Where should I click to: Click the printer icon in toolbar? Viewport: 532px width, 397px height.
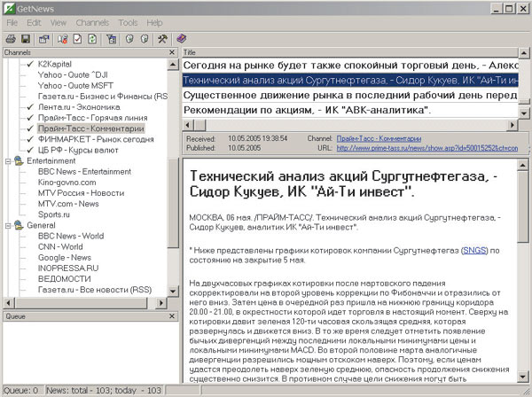point(11,39)
